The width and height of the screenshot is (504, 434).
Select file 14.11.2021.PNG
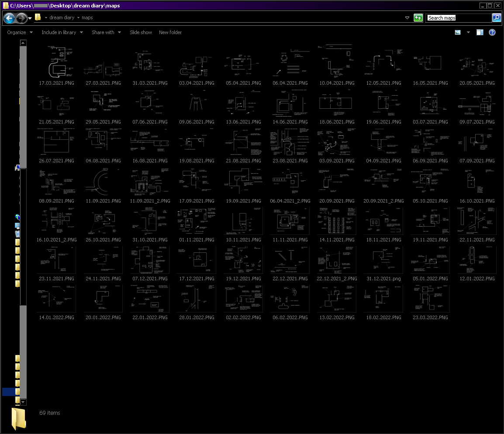click(337, 224)
